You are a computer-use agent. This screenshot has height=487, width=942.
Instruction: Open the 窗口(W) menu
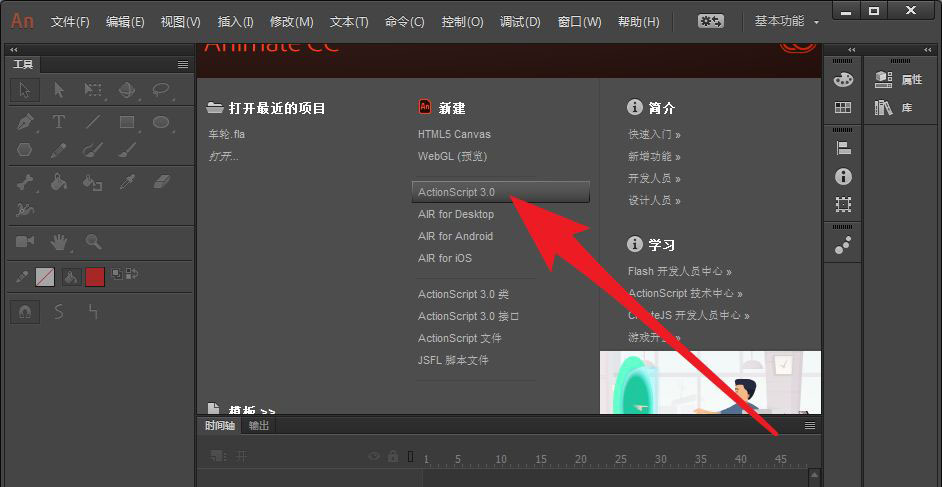click(579, 22)
